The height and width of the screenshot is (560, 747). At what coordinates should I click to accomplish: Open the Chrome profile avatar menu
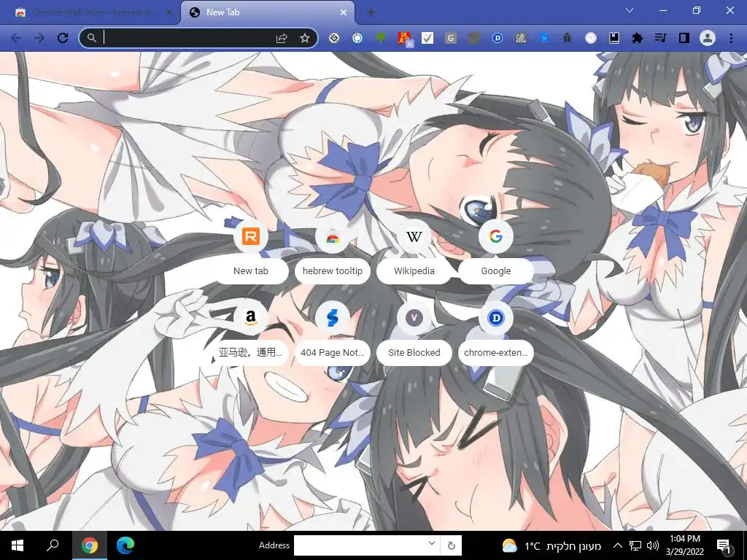(x=708, y=38)
